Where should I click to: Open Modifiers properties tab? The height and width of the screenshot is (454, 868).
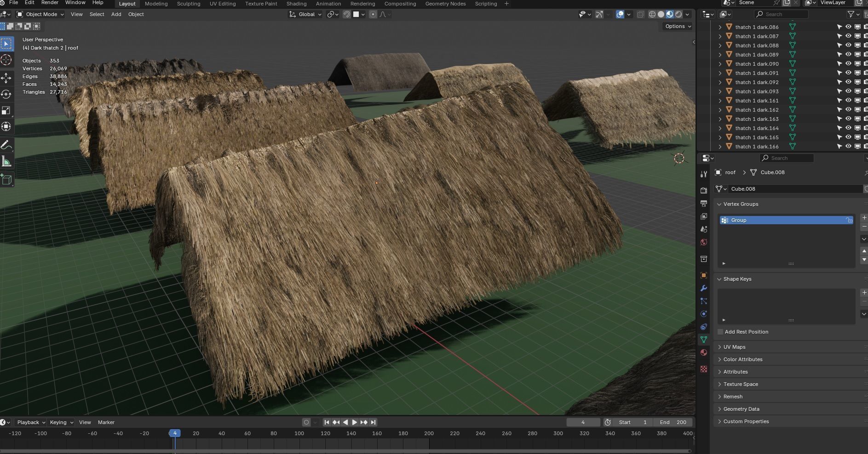[x=703, y=288]
